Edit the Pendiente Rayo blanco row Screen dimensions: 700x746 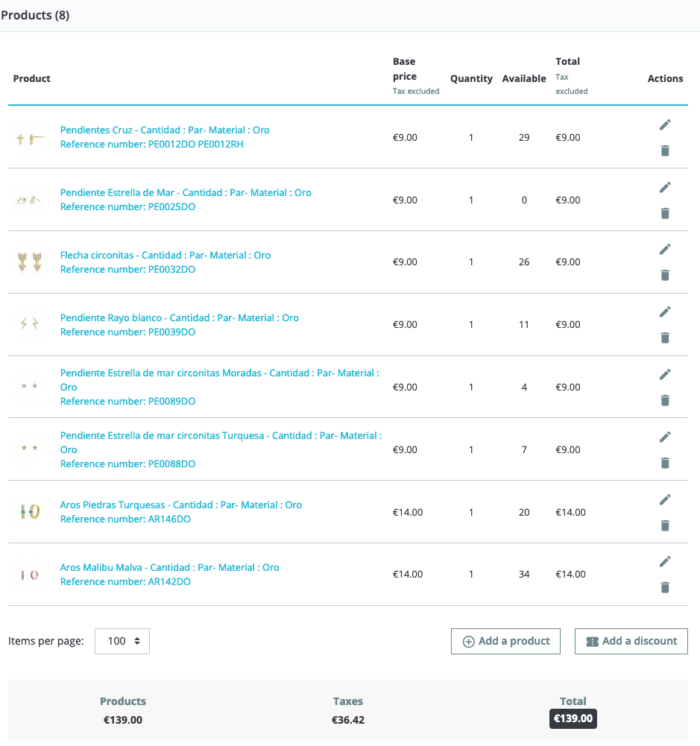click(665, 312)
